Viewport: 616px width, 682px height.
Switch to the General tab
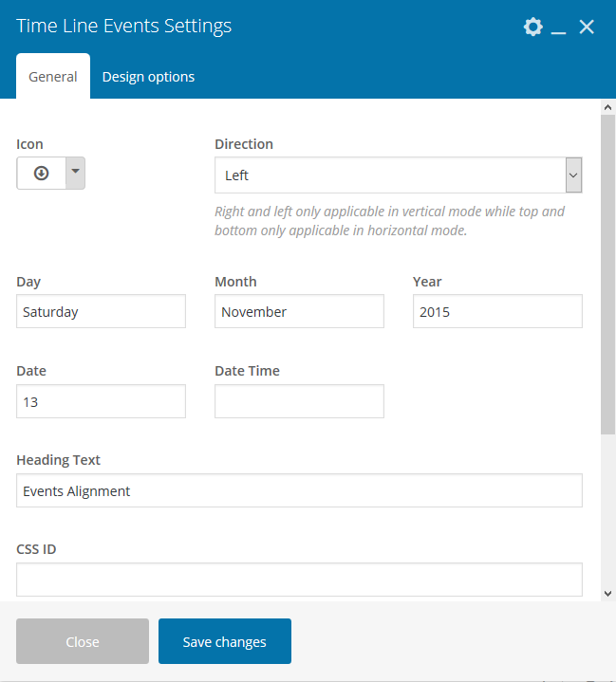[53, 77]
